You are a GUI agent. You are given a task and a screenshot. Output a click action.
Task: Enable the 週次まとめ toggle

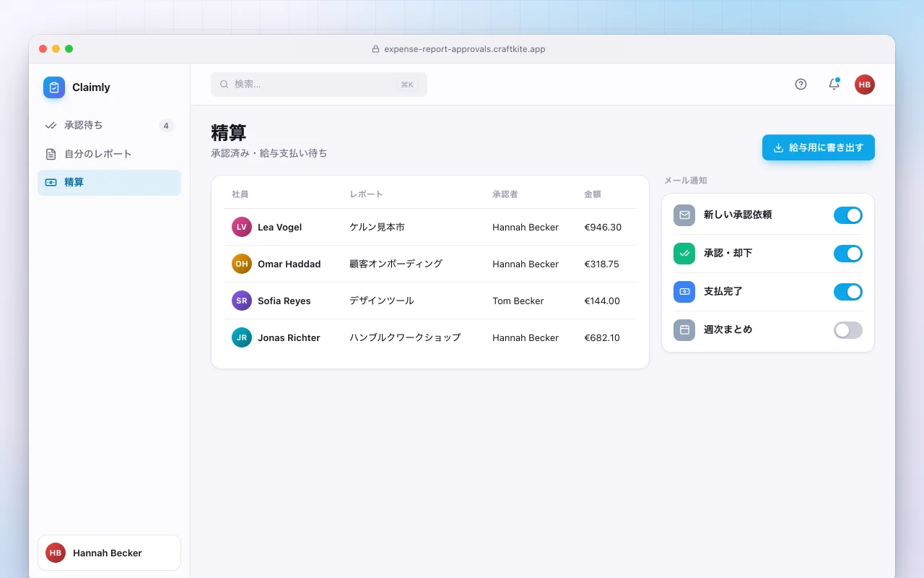848,330
